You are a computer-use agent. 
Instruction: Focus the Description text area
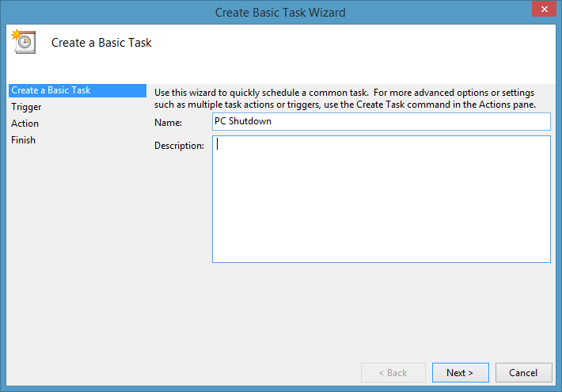[x=381, y=199]
